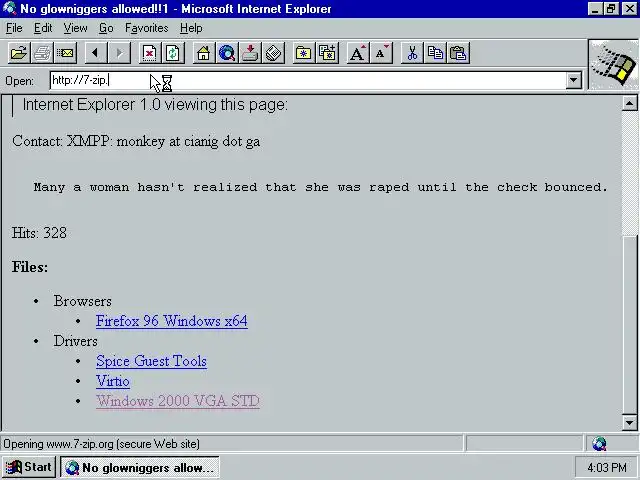The image size is (640, 480).
Task: Click the Forward arrow toolbar button
Action: pyautogui.click(x=119, y=53)
